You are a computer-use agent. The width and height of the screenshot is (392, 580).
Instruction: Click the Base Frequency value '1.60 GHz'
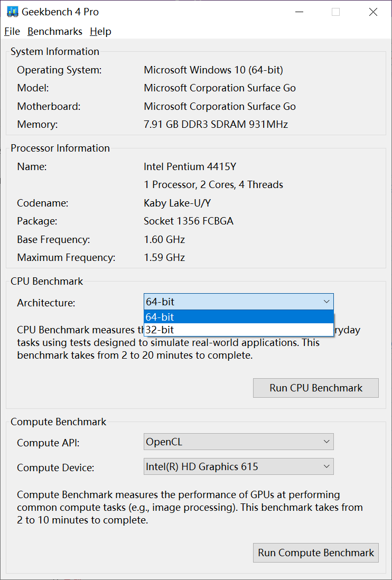coord(164,240)
